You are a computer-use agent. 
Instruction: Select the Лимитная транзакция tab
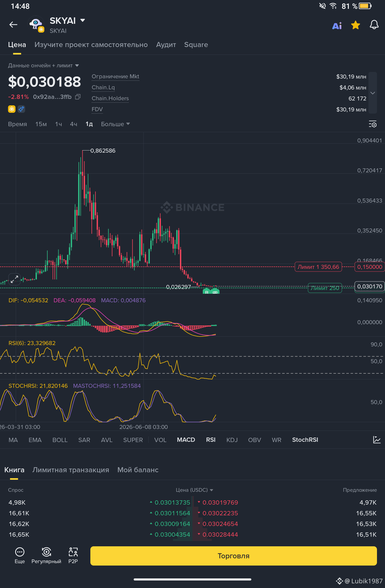pos(71,470)
